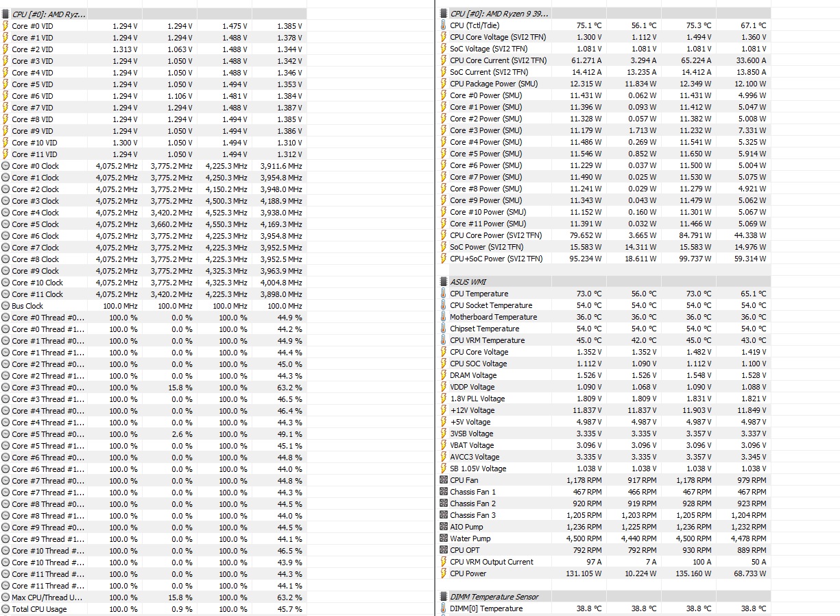Select the Chipset Temperature row label
This screenshot has width=840, height=616.
click(484, 328)
